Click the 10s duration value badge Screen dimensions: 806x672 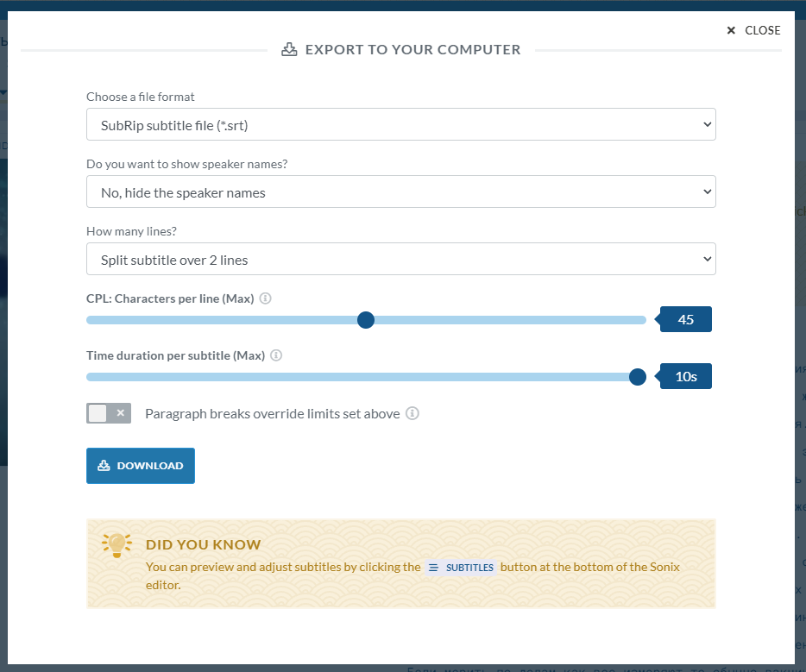coord(686,376)
